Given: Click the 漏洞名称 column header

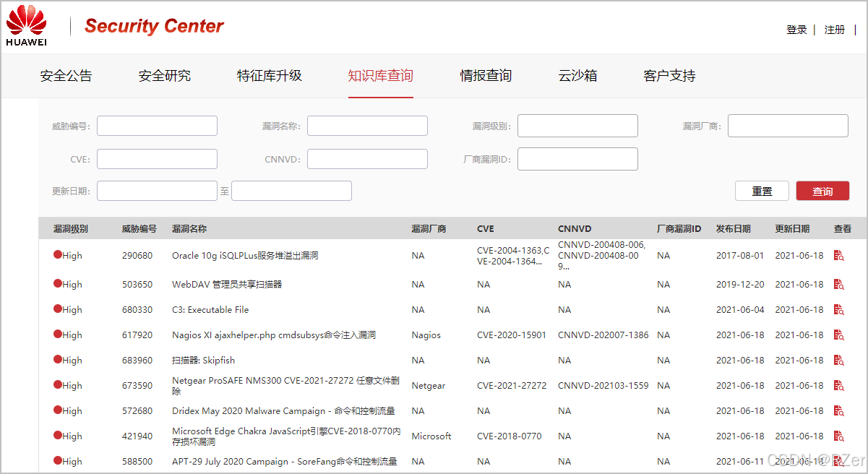Looking at the screenshot, I should coord(189,228).
